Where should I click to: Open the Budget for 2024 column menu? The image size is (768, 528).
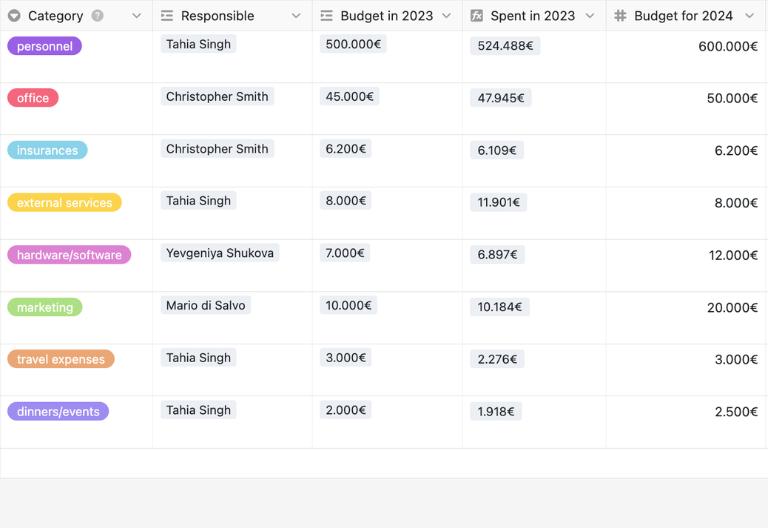coord(749,16)
